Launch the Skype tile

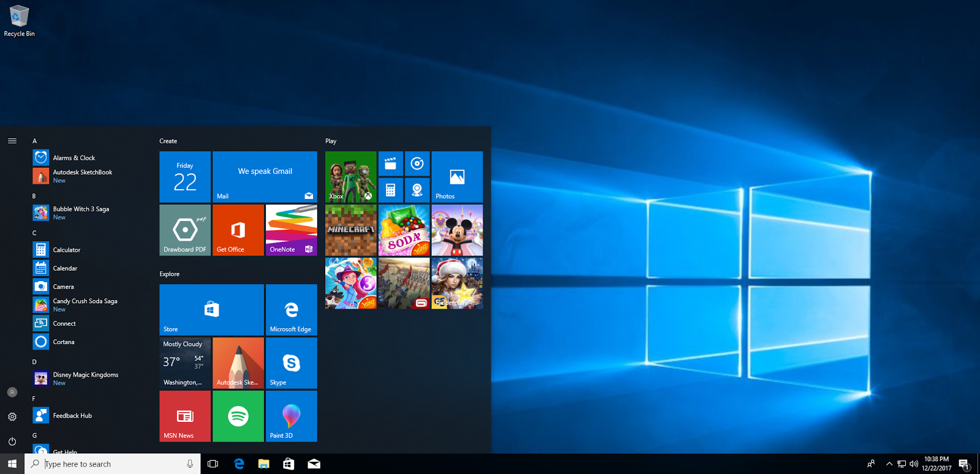292,363
